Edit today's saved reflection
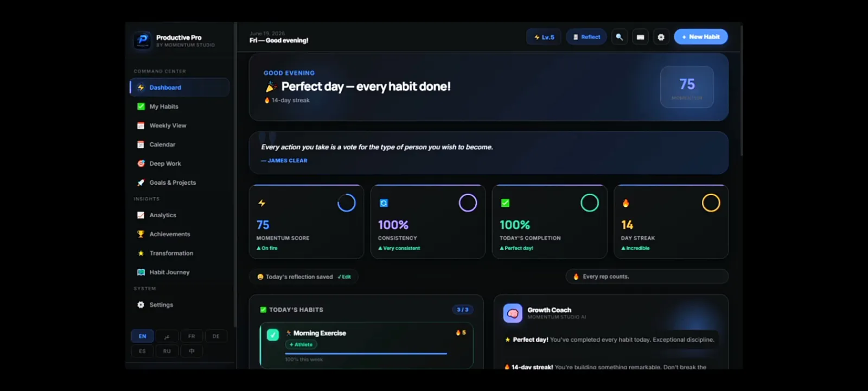The height and width of the screenshot is (391, 868). (344, 277)
